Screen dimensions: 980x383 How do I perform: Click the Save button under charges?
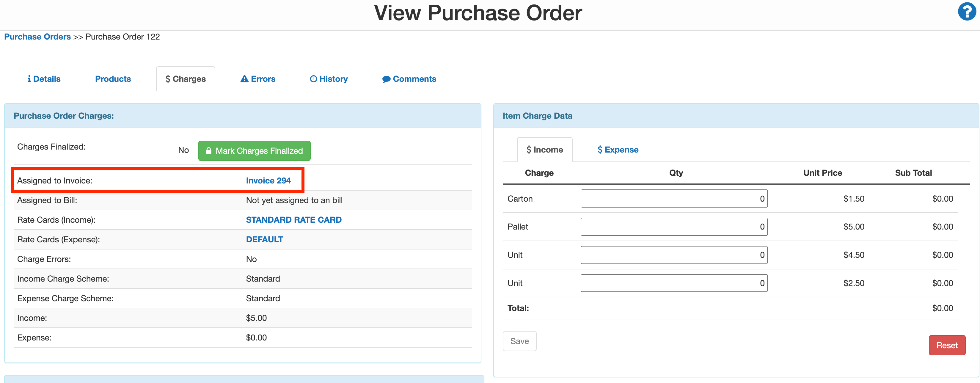coord(519,341)
